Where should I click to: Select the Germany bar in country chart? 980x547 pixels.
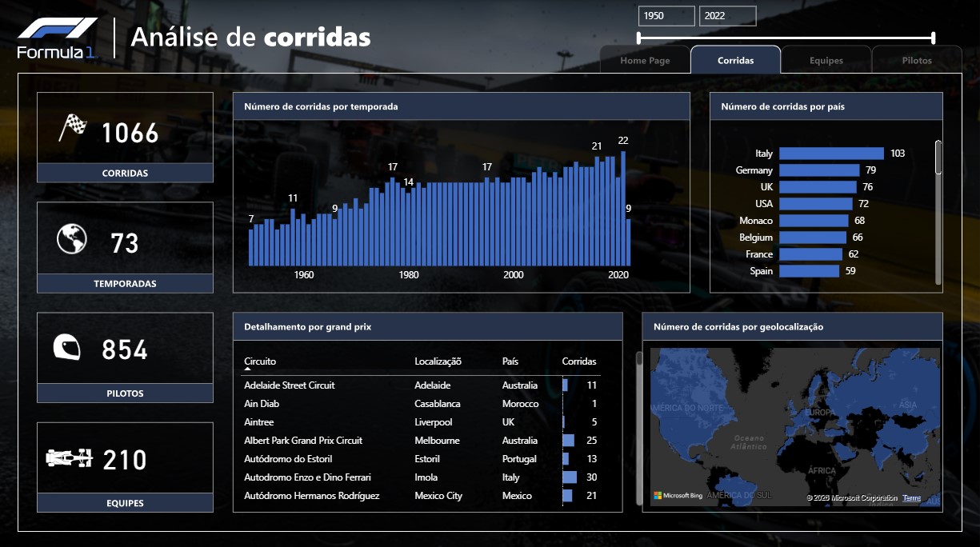tap(819, 170)
